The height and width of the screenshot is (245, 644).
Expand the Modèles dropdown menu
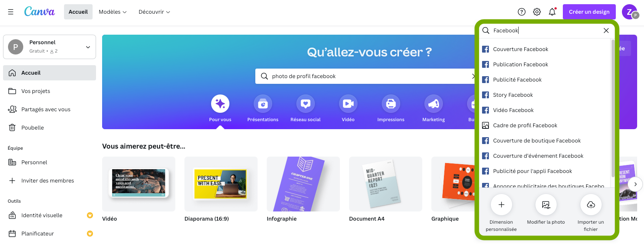point(113,12)
